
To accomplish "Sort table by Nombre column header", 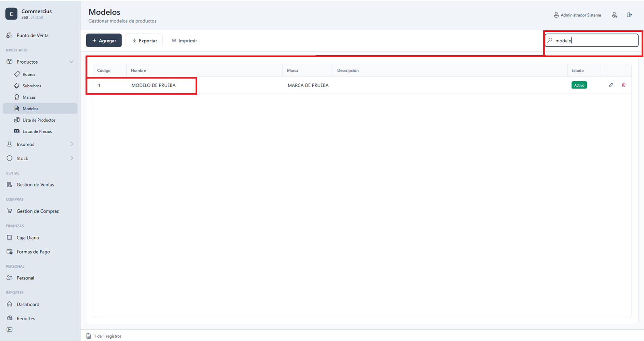I will tap(138, 70).
